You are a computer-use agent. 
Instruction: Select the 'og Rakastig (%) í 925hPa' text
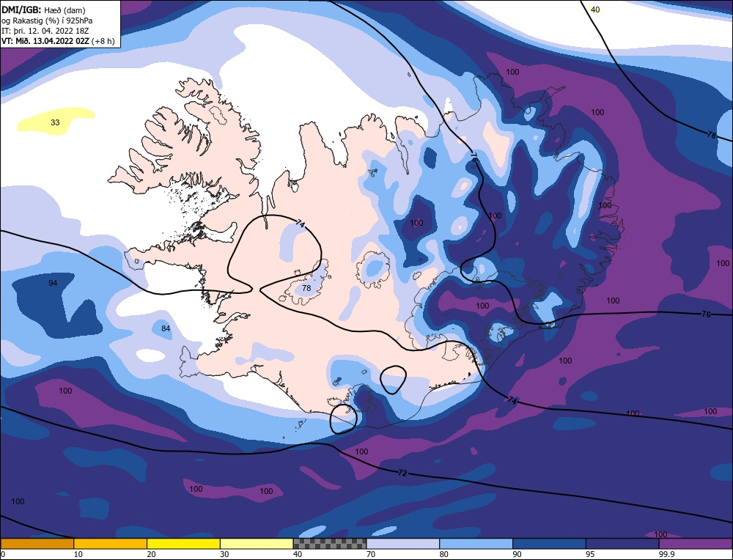coord(47,21)
